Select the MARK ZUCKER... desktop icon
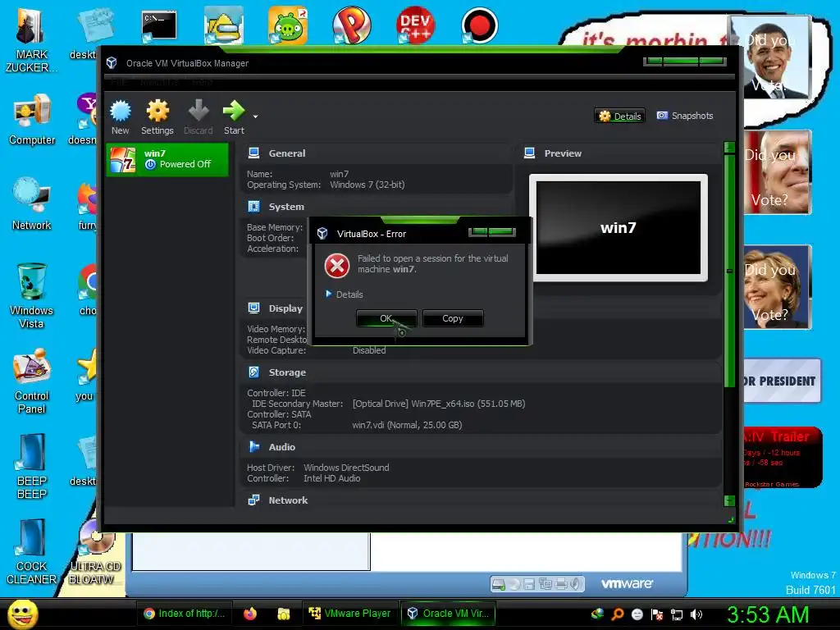 tap(32, 41)
